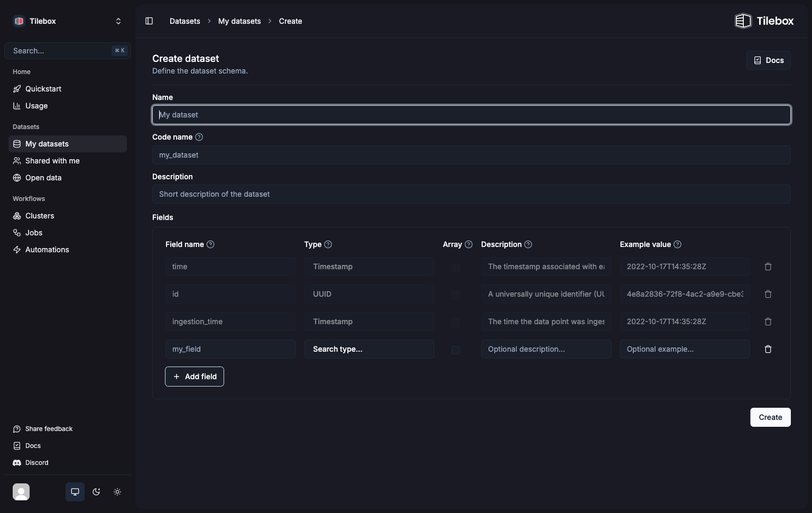The width and height of the screenshot is (812, 513).
Task: Click the ingestion_time field name box
Action: pyautogui.click(x=230, y=322)
